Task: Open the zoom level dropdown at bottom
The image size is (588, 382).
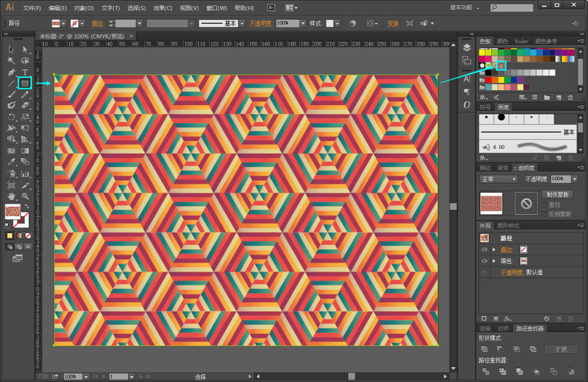Action: click(x=86, y=376)
